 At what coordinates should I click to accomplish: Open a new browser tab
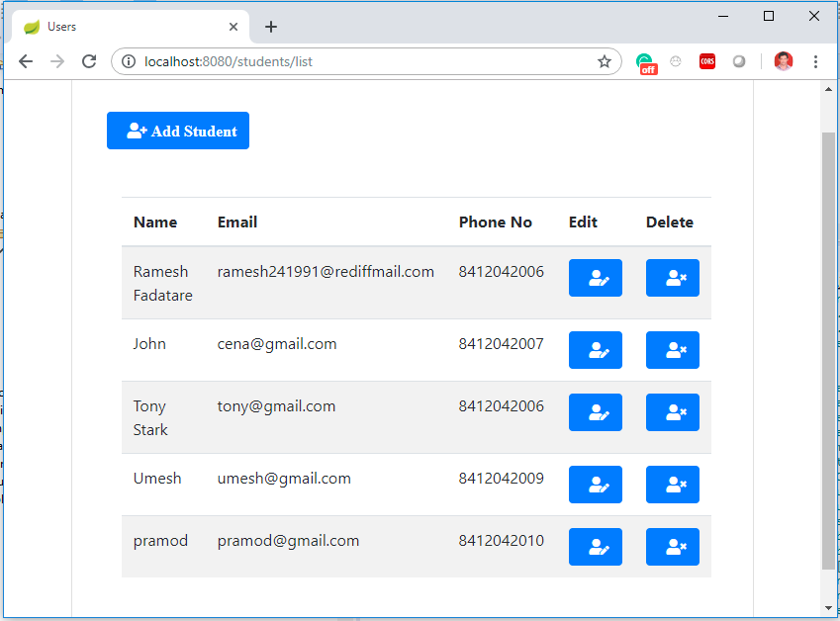tap(271, 27)
